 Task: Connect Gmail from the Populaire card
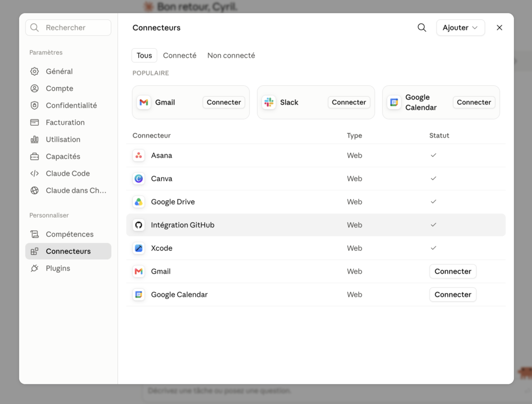click(x=223, y=102)
